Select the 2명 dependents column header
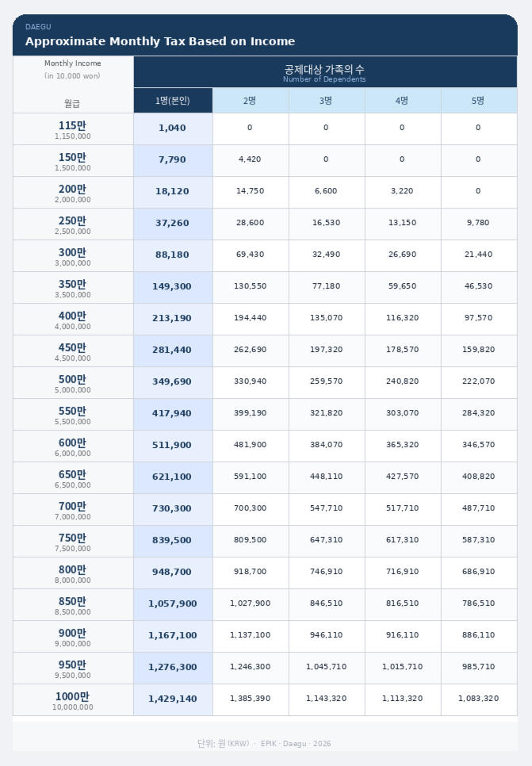Viewport: 532px width, 766px height. pyautogui.click(x=250, y=101)
